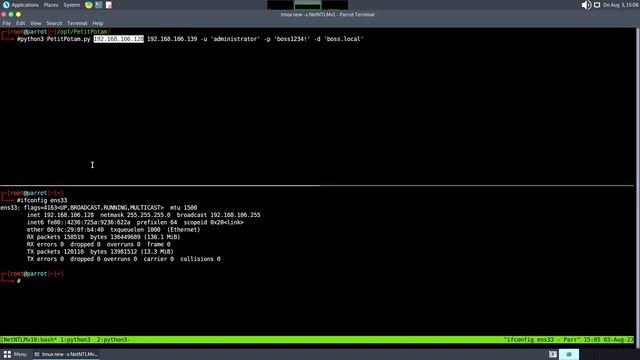Open the display/notification tray icon

(x=597, y=5)
